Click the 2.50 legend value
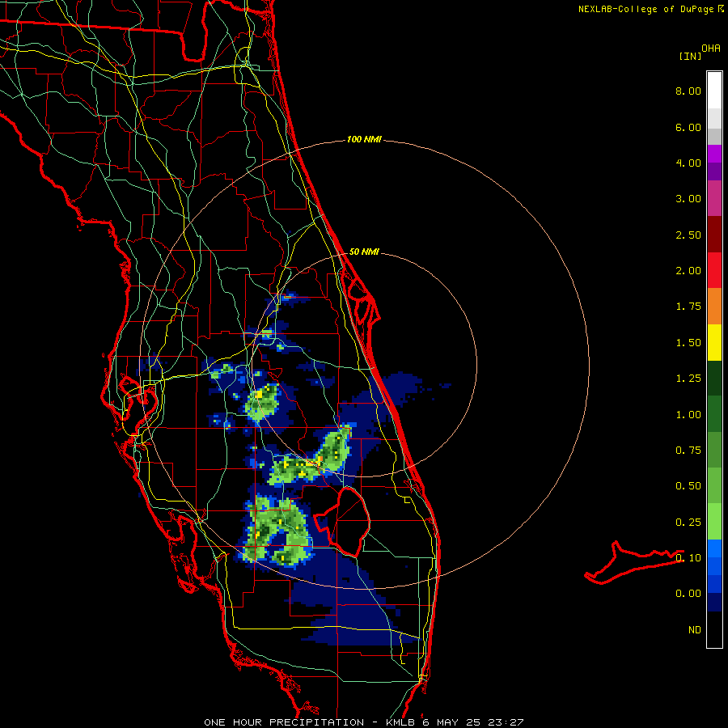Image resolution: width=728 pixels, height=728 pixels. [688, 235]
